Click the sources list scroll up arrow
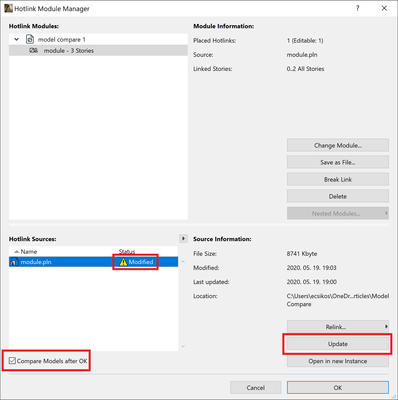This screenshot has height=400, width=398. [183, 262]
